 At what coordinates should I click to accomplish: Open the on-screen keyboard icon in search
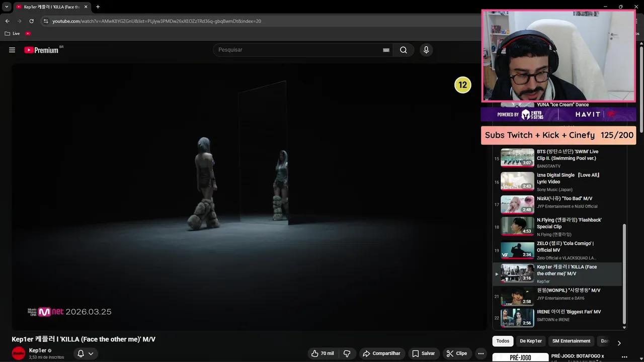tap(386, 50)
